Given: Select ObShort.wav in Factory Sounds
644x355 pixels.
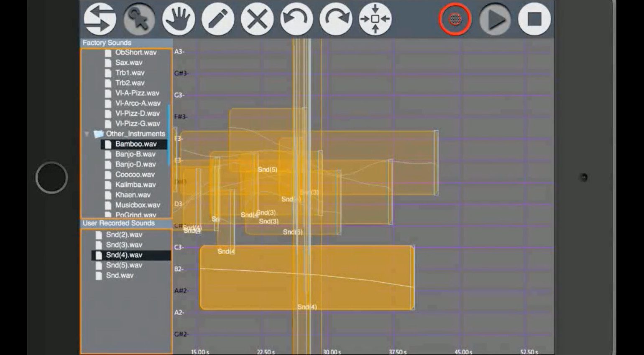Looking at the screenshot, I should tap(136, 52).
